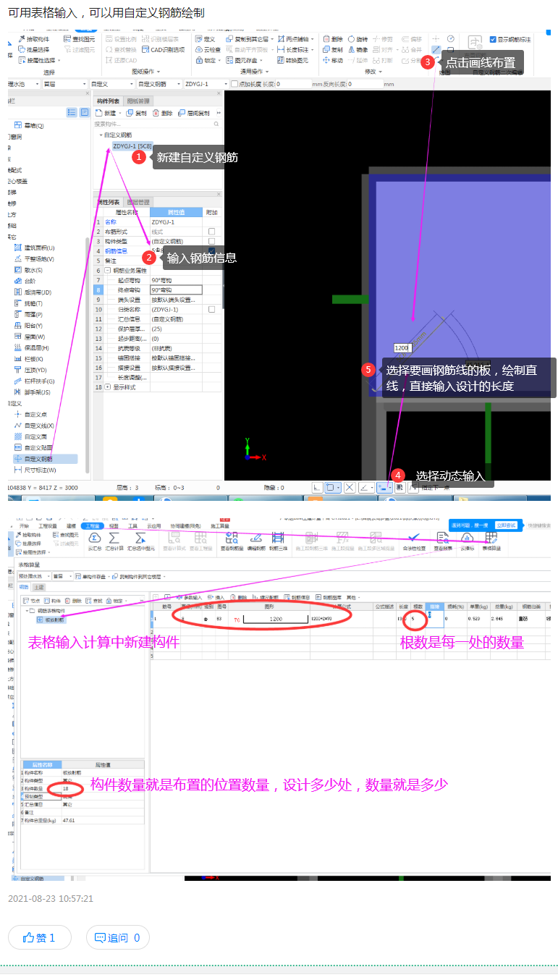Screen dimensions: 558x980
Task: Click 两点辅轴 dropdown in ribbon
Action: point(296,39)
